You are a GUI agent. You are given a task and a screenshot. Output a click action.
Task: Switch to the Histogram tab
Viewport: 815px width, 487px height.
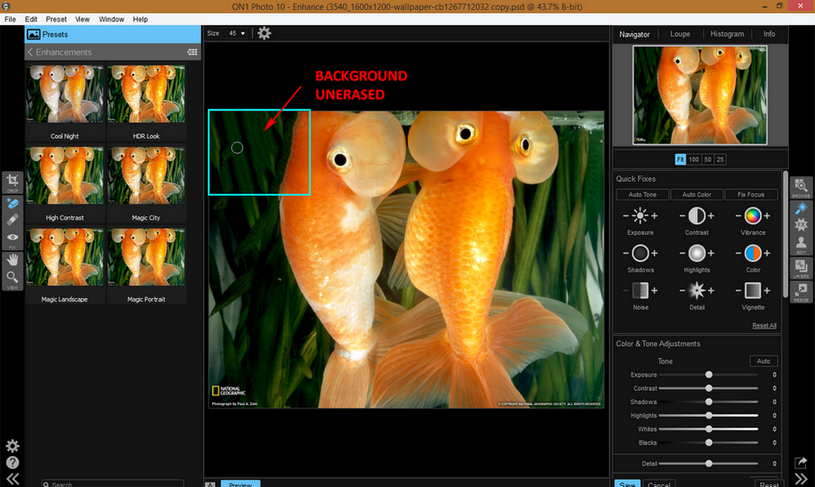(726, 34)
